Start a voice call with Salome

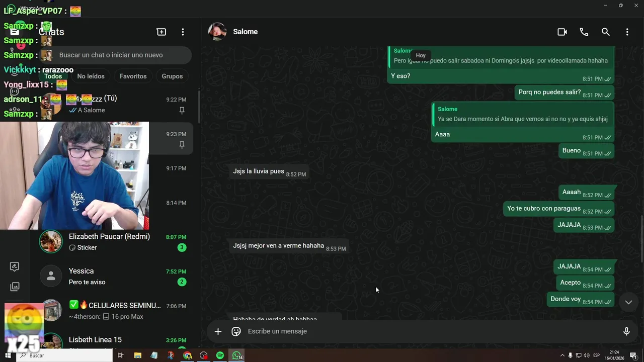click(x=584, y=32)
